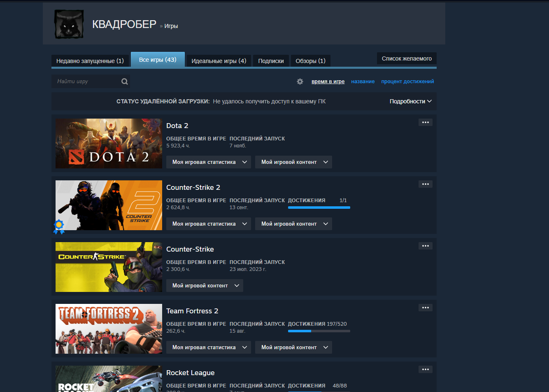The width and height of the screenshot is (549, 392).
Task: Click Dota 2 last launch '7 нояб.'
Action: (238, 146)
